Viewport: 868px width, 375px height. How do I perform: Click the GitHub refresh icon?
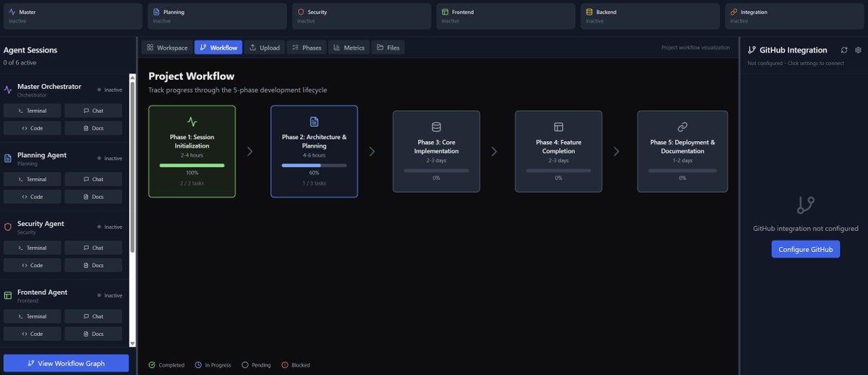tap(844, 50)
